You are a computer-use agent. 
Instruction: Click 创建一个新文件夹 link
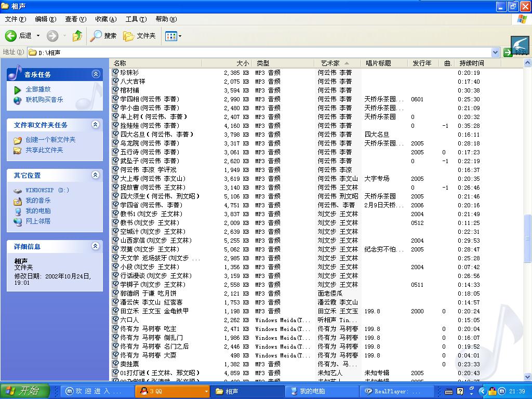(x=50, y=140)
